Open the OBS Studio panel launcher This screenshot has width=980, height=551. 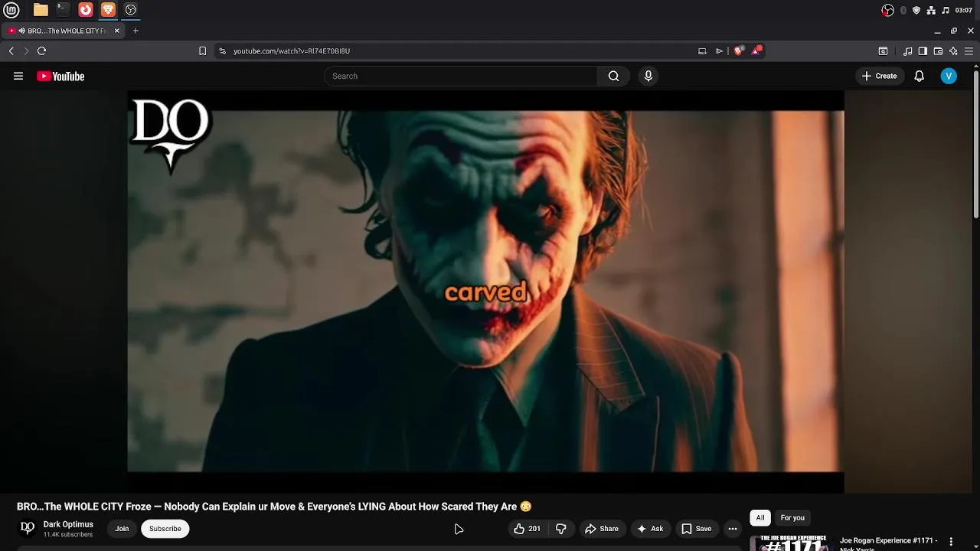pyautogui.click(x=131, y=10)
